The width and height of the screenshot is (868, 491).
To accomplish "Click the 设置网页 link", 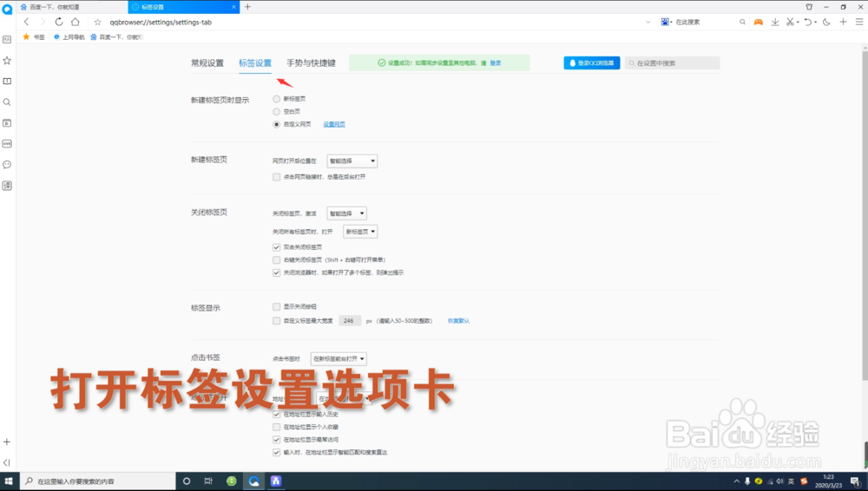I will pos(334,124).
